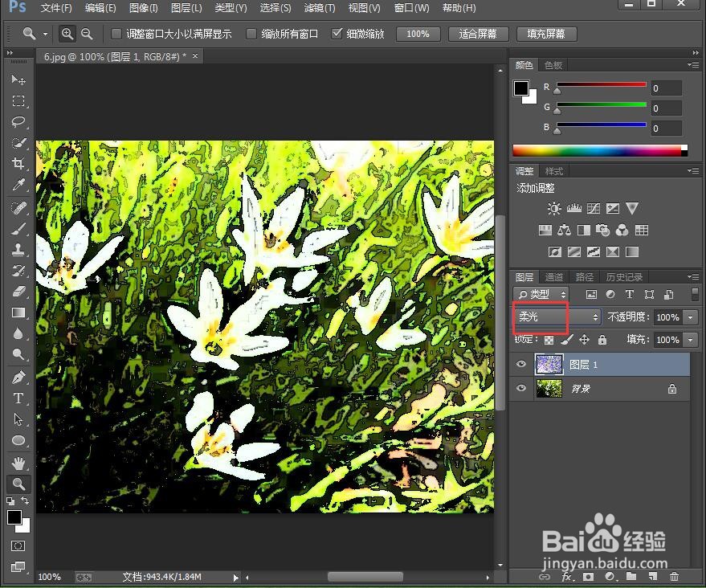Click the 填充屏幕 fill screen button
Image resolution: width=706 pixels, height=588 pixels.
click(546, 34)
